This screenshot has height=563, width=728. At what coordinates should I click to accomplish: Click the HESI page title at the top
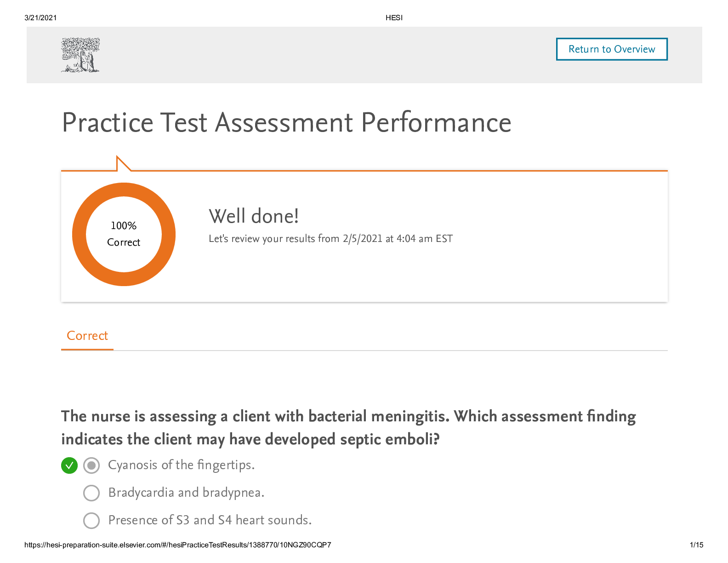coord(394,18)
